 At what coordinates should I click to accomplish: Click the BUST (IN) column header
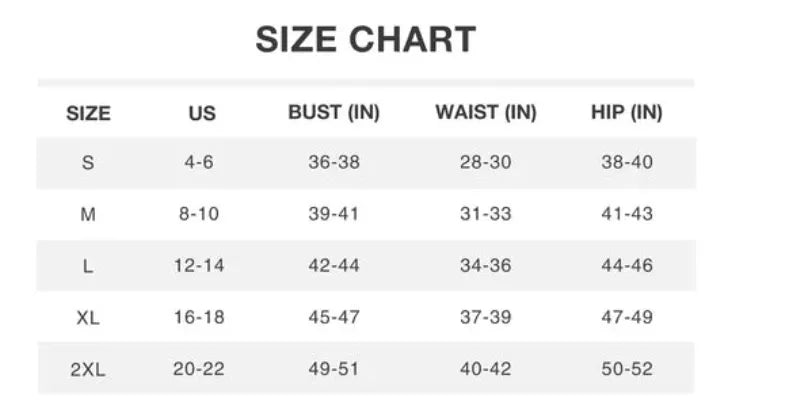coord(334,112)
